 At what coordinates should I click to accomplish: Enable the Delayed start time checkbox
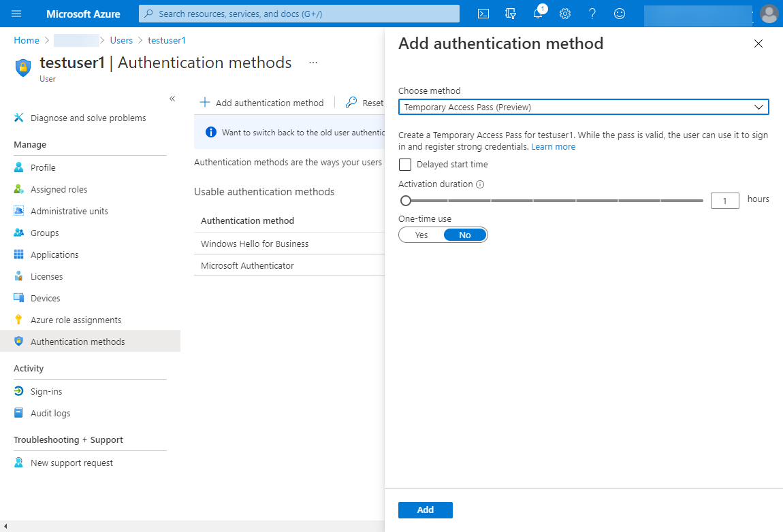(x=405, y=165)
